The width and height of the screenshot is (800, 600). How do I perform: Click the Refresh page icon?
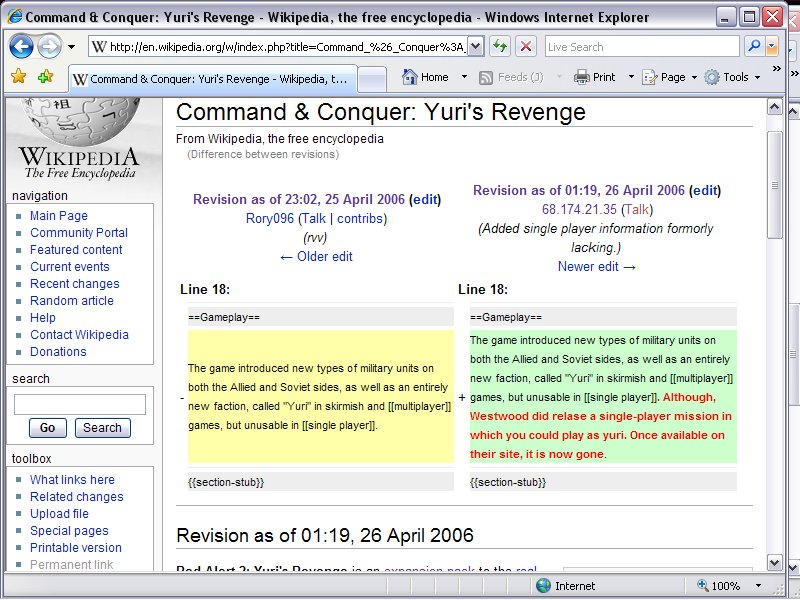pyautogui.click(x=499, y=46)
